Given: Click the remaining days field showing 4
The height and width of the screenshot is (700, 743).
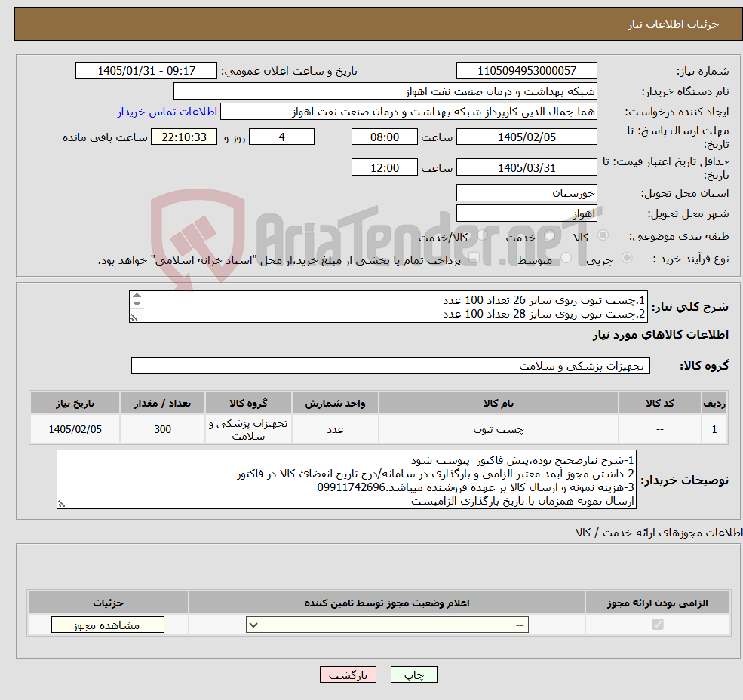Looking at the screenshot, I should 281,137.
